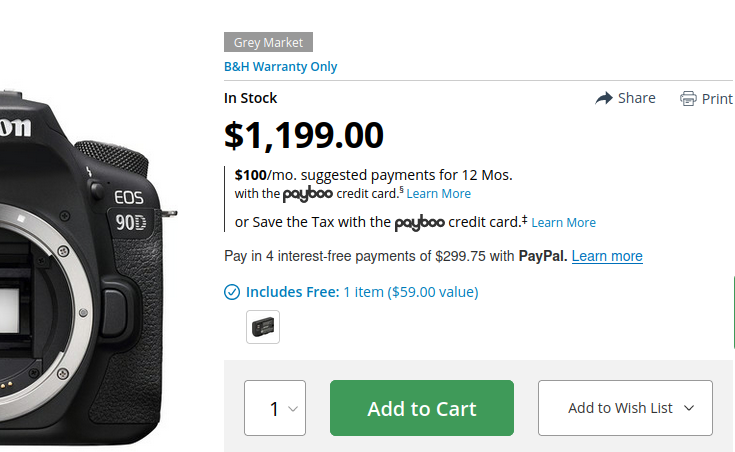
Task: Click the In Stock status label
Action: (250, 98)
